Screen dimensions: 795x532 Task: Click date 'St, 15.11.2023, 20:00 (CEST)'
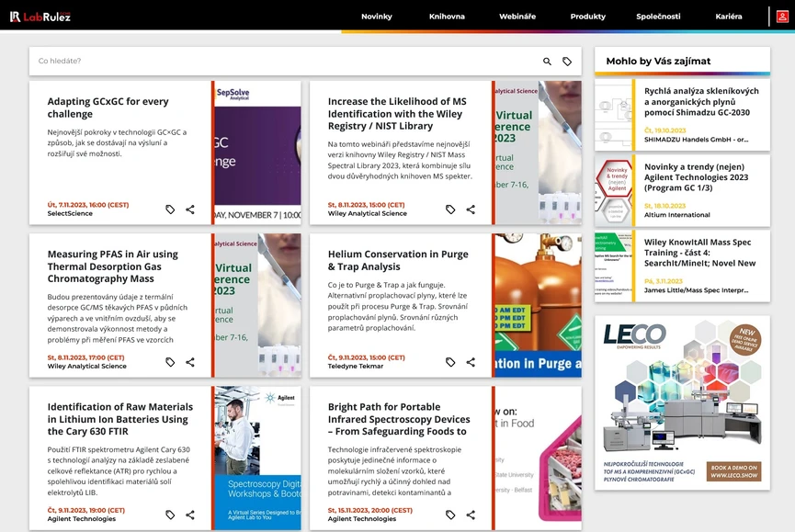click(370, 510)
